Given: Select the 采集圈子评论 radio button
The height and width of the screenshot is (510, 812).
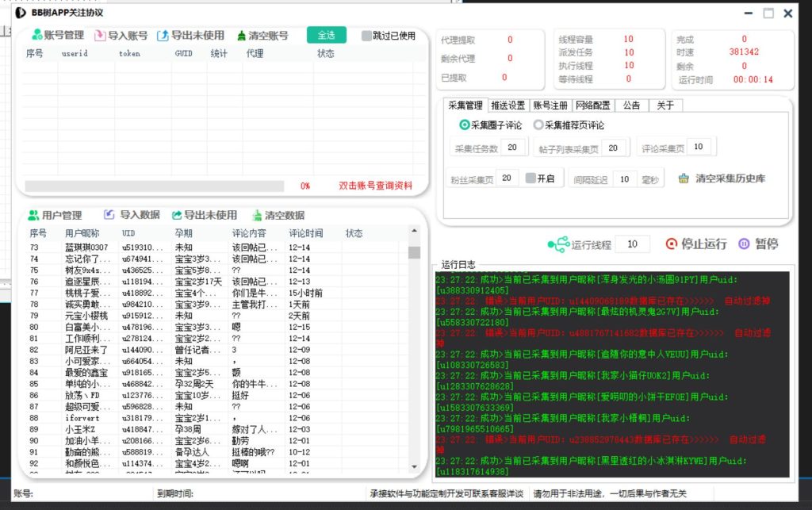Looking at the screenshot, I should 465,125.
